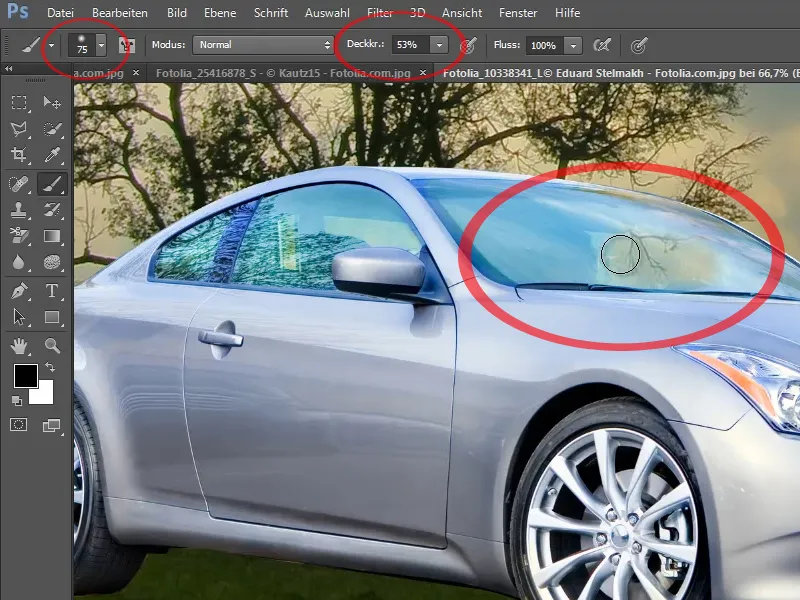Select the Crop tool

19,155
